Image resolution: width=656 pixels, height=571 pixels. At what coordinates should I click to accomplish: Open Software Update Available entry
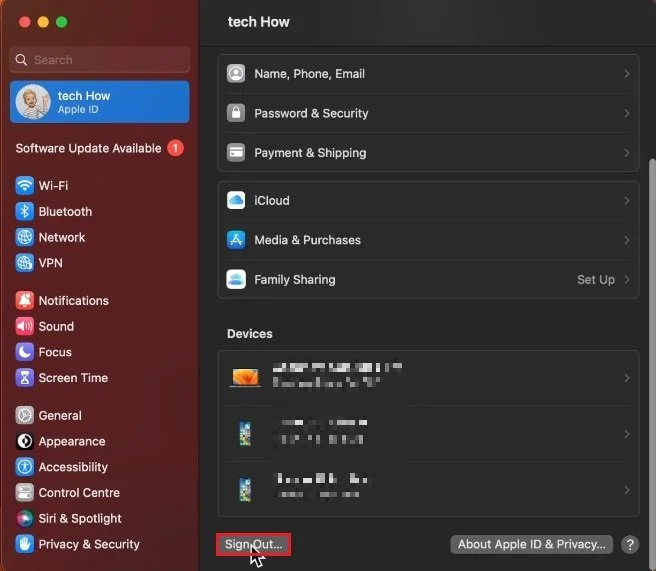[100, 148]
